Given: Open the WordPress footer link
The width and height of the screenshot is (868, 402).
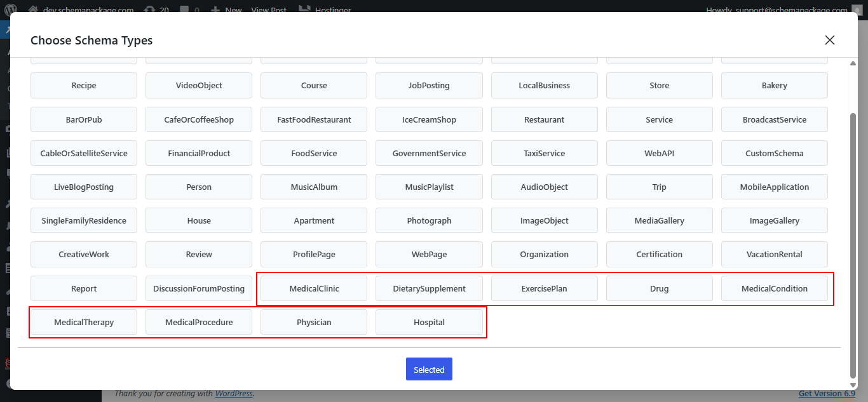Looking at the screenshot, I should (x=234, y=393).
